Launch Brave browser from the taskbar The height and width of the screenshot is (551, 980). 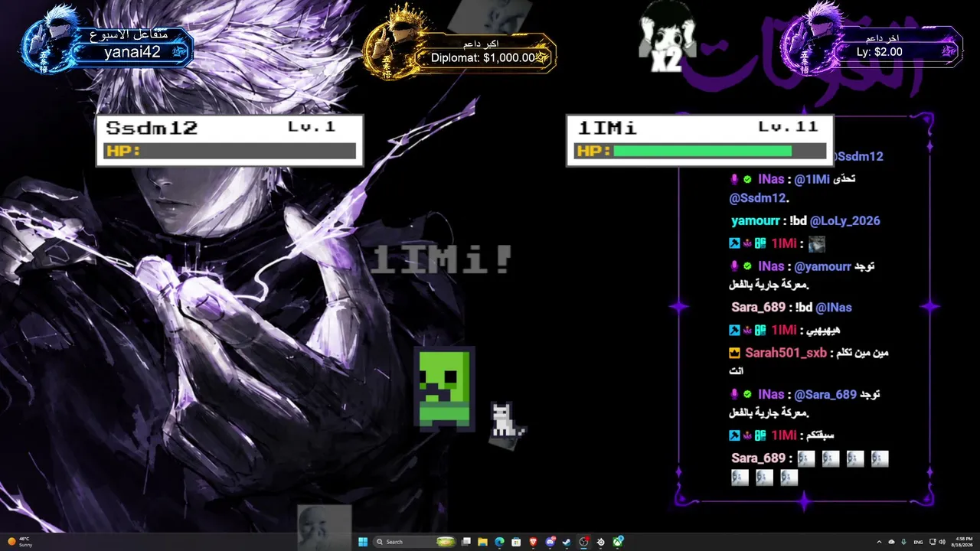(x=533, y=542)
